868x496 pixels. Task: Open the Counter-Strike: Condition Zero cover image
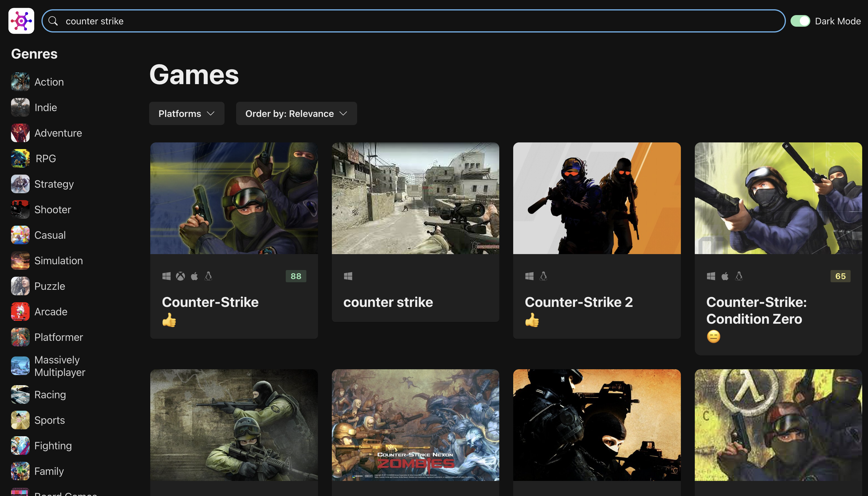pyautogui.click(x=778, y=198)
